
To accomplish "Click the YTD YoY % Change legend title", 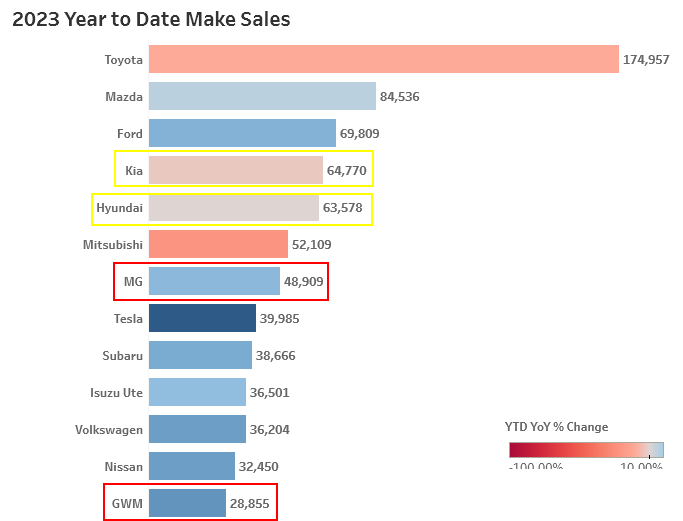I will (556, 426).
